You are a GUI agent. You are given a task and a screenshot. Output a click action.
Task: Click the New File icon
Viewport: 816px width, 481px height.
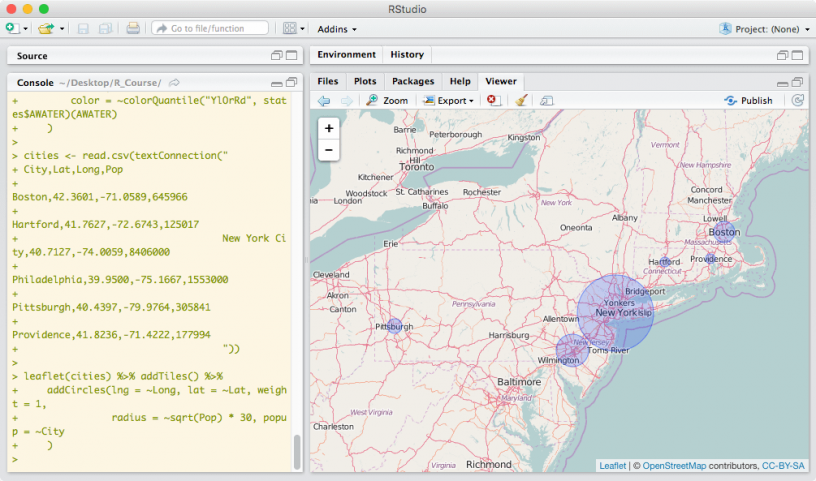point(12,28)
